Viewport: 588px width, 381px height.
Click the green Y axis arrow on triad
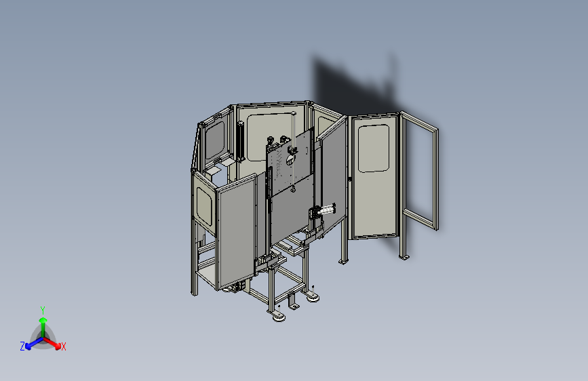pyautogui.click(x=43, y=327)
